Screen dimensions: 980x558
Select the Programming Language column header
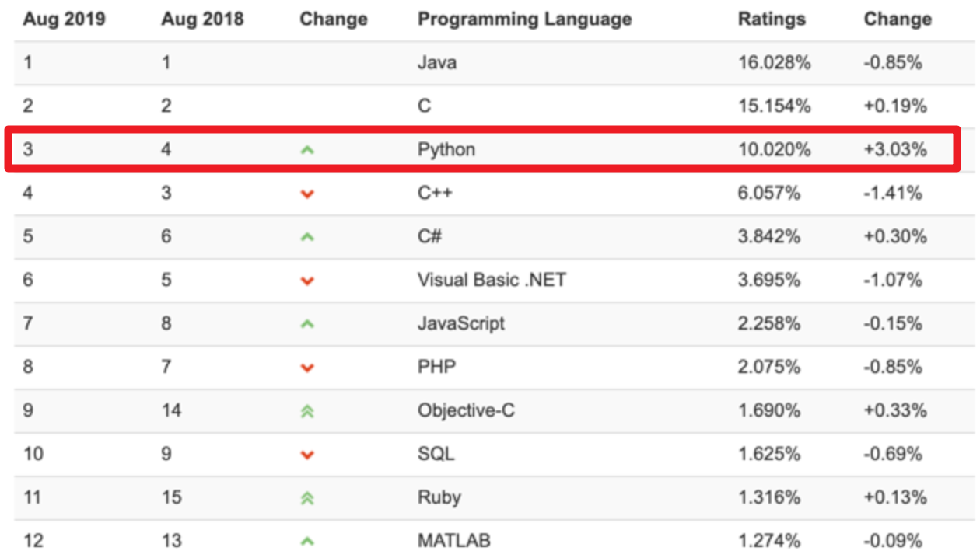click(x=524, y=19)
